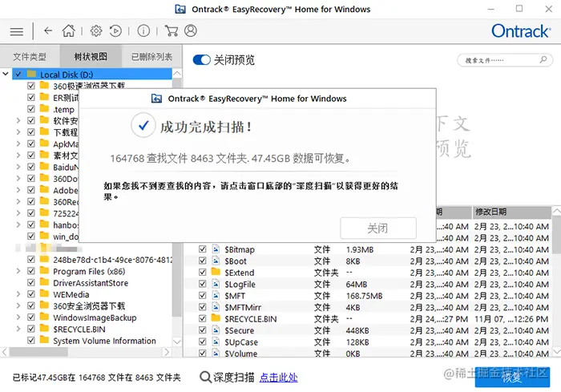561x392 pixels.
Task: Expand the ApkMa folder node
Action: (x=18, y=143)
